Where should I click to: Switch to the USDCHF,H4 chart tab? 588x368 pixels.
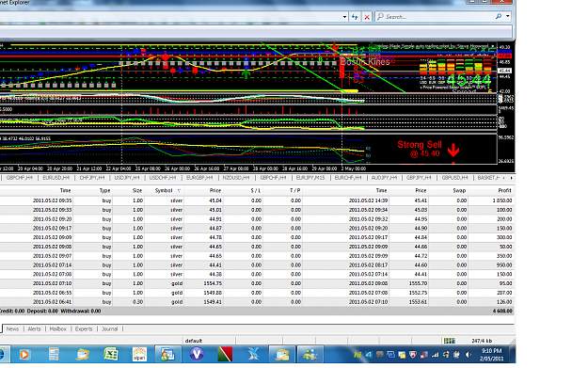(x=163, y=178)
